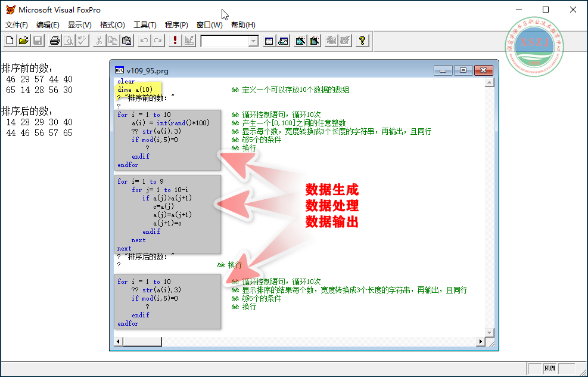Launch the Form Wizard icon
This screenshot has height=377, width=588.
pyautogui.click(x=300, y=40)
